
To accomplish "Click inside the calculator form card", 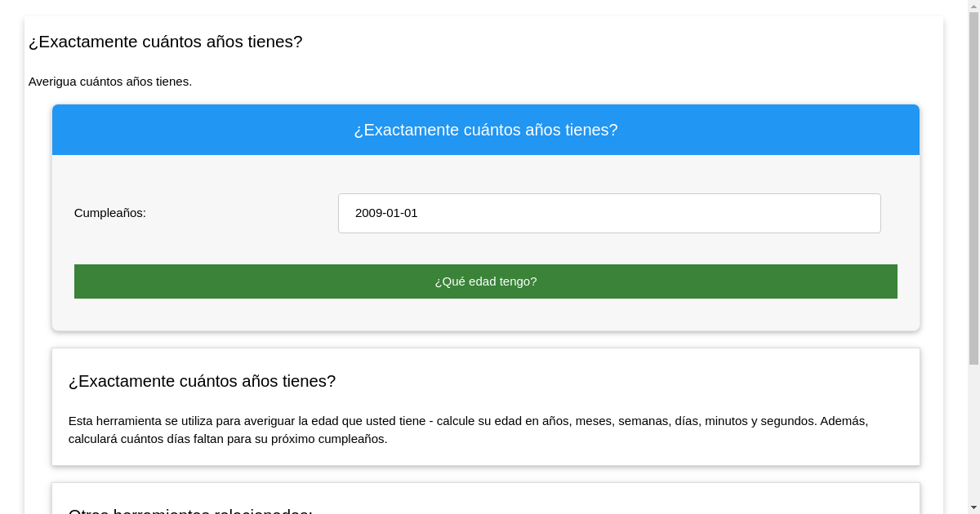I will pyautogui.click(x=485, y=243).
